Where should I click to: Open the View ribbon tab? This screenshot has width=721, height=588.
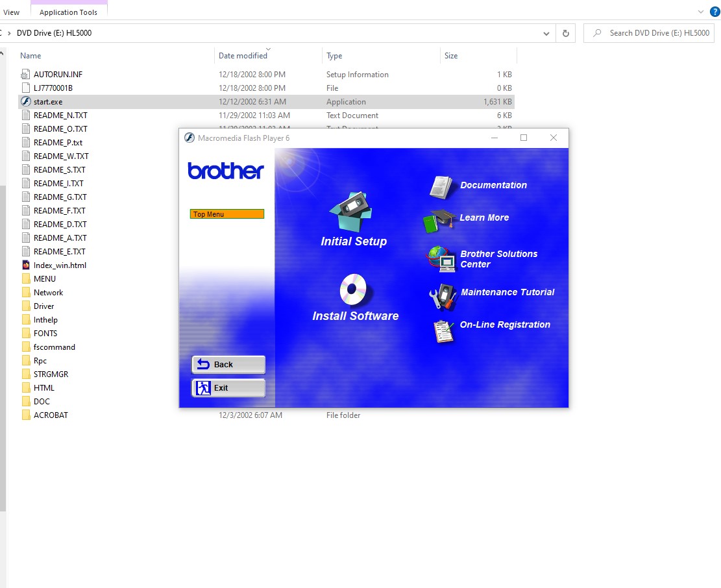coord(11,12)
